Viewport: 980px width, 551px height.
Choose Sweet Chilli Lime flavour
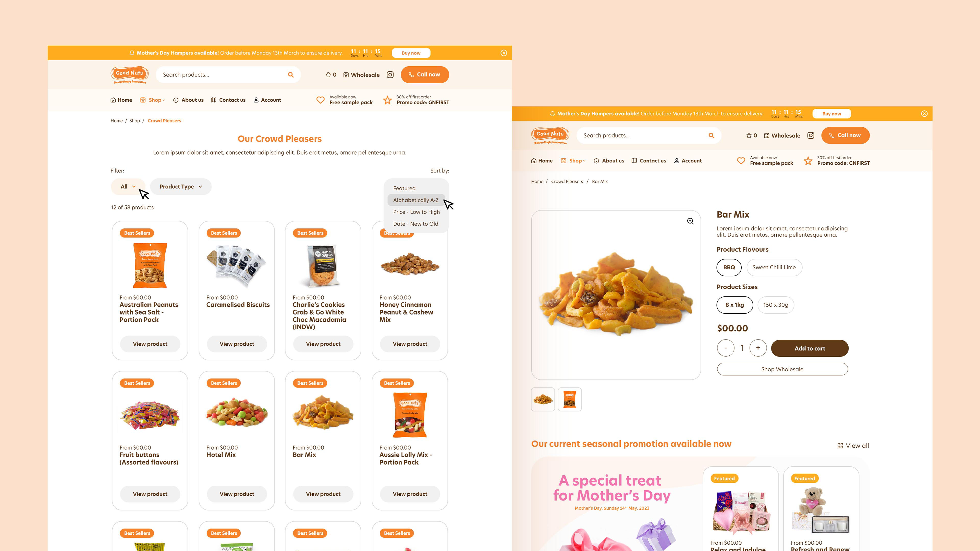point(774,267)
